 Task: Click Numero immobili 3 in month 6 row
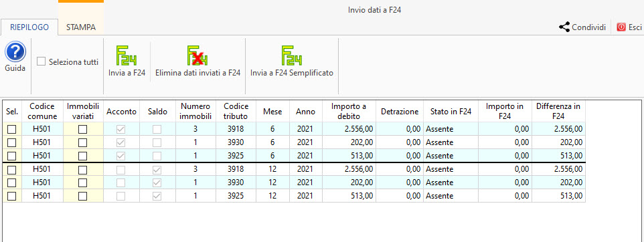[x=196, y=129]
